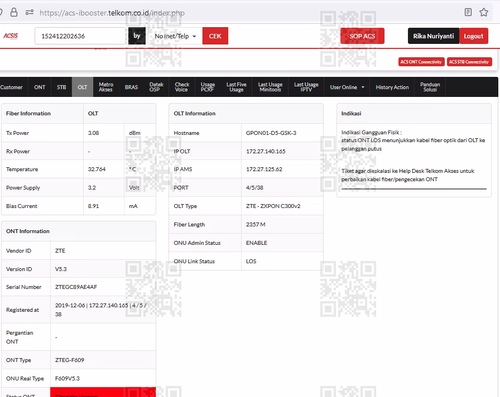Open site settings icon beside lock
Screen dimensions: 500x397
click(x=29, y=13)
